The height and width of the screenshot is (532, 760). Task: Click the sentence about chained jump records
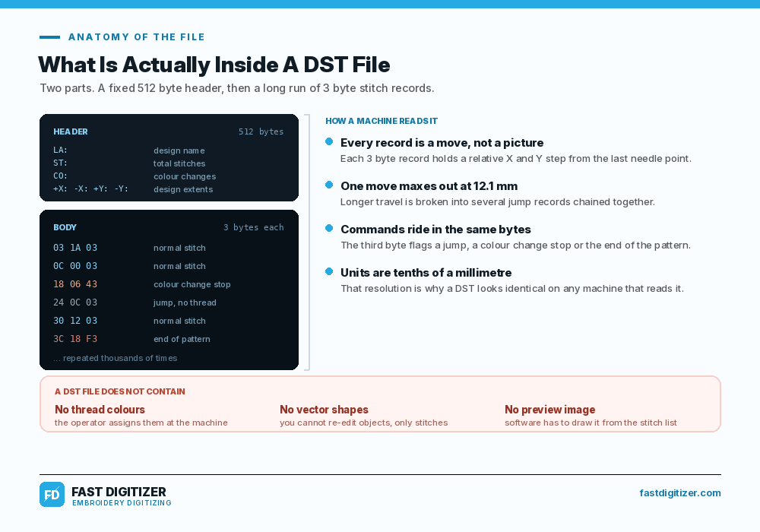(x=498, y=201)
